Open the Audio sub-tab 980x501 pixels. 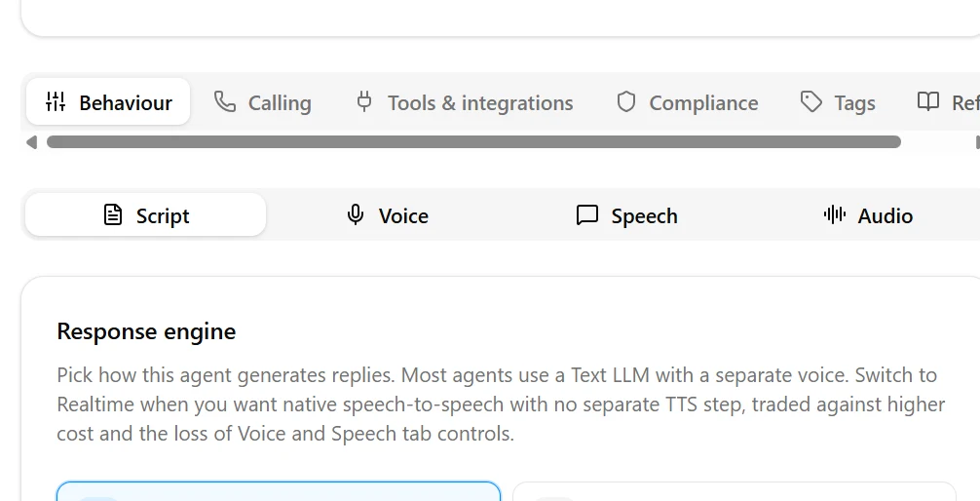coord(868,215)
